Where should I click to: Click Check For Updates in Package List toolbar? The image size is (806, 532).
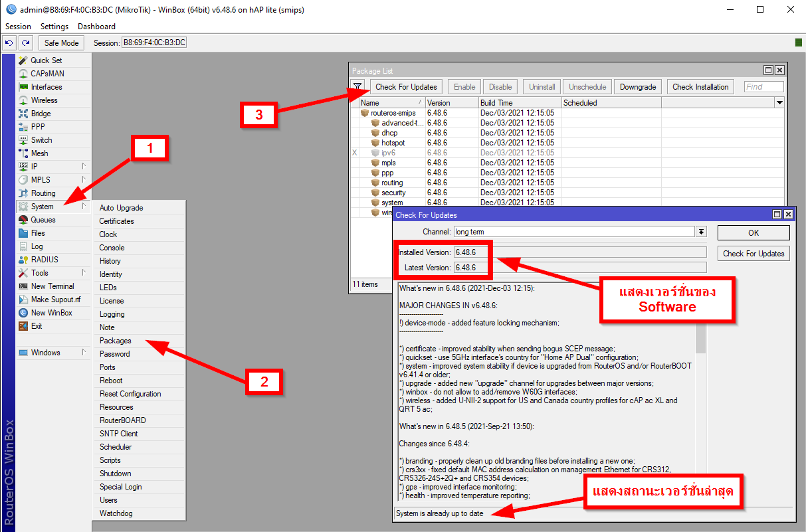tap(406, 87)
